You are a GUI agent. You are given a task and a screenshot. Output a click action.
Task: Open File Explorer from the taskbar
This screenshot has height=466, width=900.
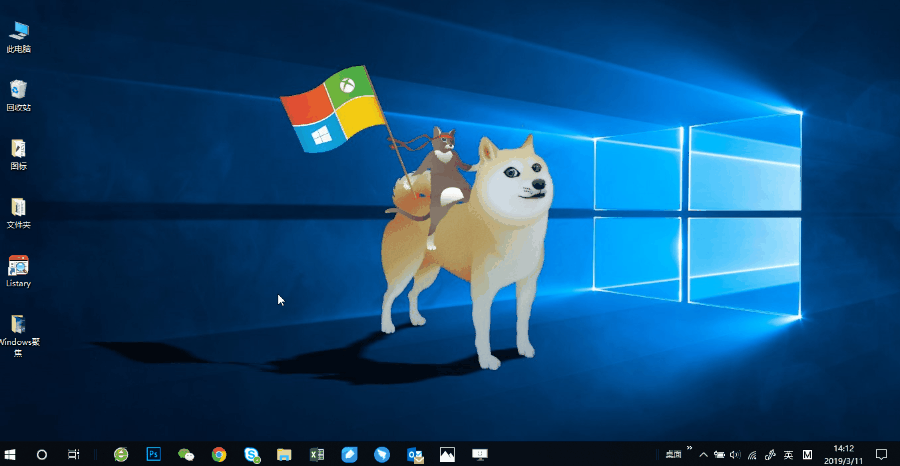(x=284, y=455)
